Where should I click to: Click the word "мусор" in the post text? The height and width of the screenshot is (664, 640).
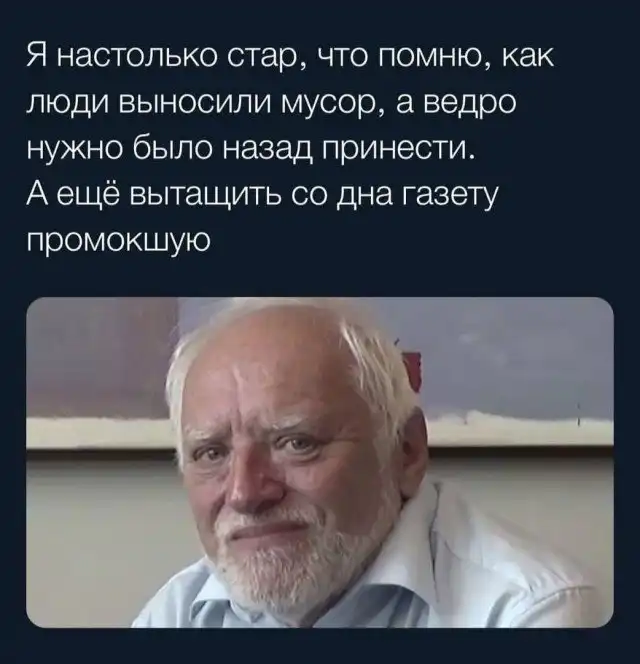click(329, 104)
